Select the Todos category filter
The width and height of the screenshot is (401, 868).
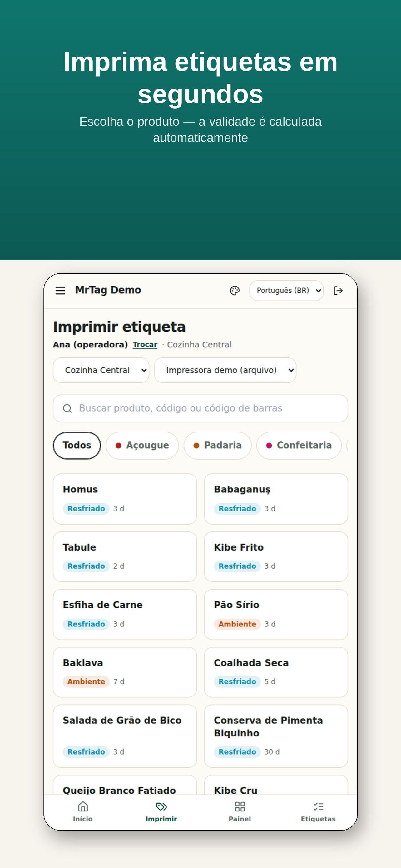pos(77,446)
